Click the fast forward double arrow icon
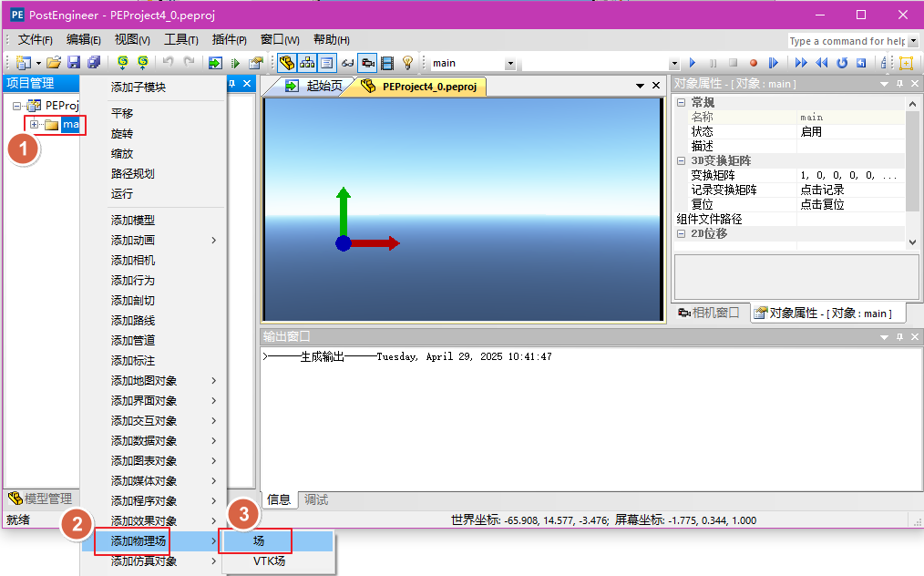Image resolution: width=924 pixels, height=576 pixels. [x=801, y=63]
